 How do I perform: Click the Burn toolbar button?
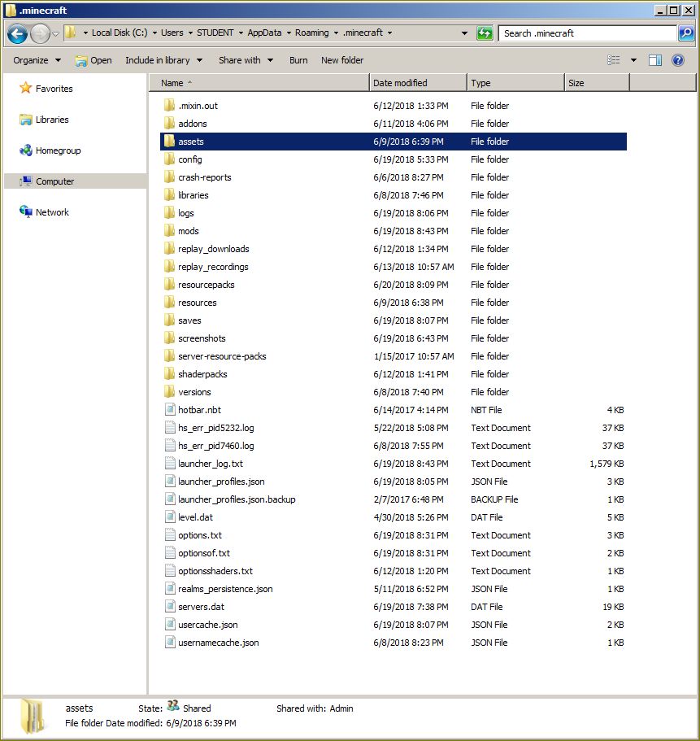(x=298, y=60)
